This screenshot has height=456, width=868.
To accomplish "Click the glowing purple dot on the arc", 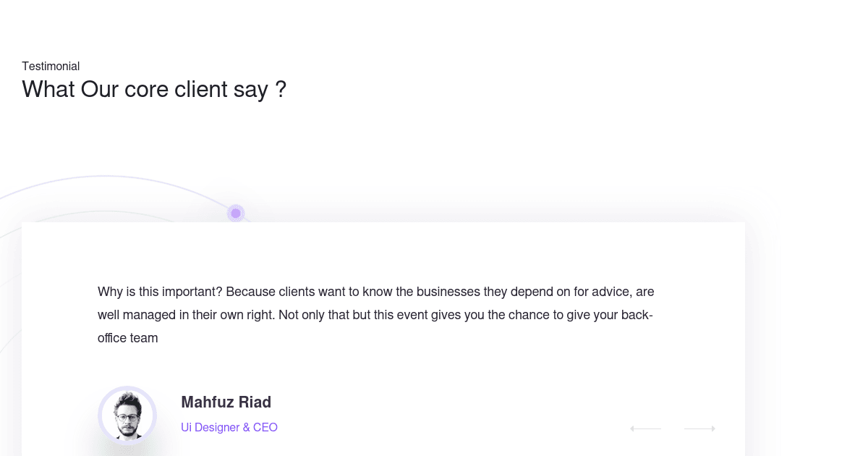I will [x=235, y=214].
